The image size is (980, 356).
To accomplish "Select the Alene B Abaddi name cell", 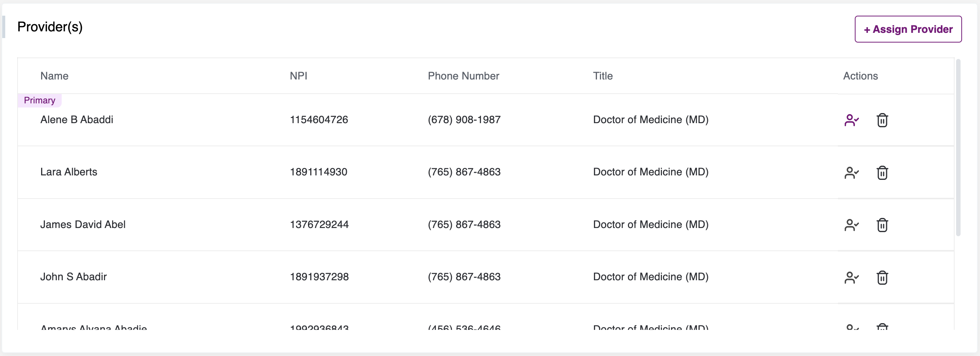I will (77, 120).
